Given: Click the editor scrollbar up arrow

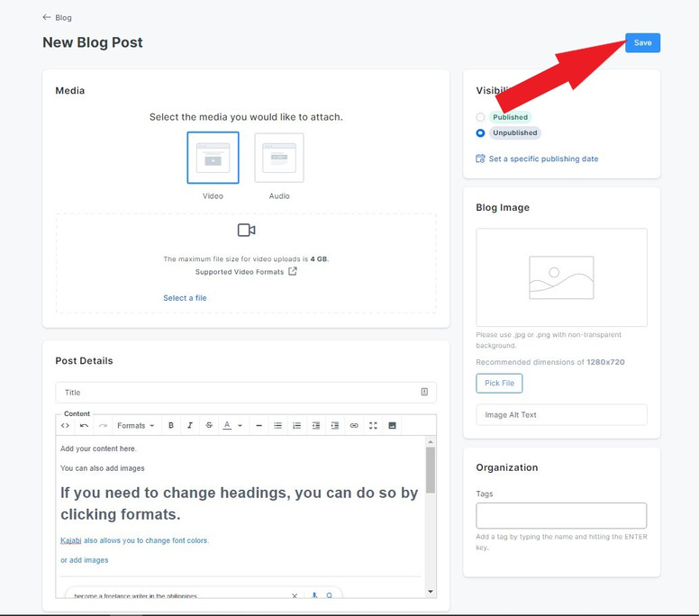Looking at the screenshot, I should (x=431, y=441).
